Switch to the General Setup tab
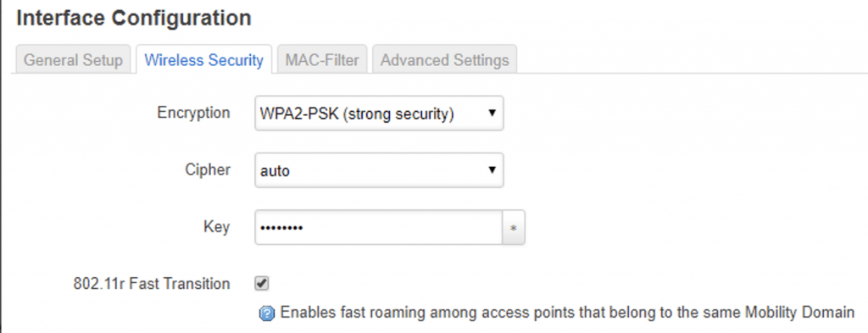This screenshot has height=333, width=868. [73, 59]
